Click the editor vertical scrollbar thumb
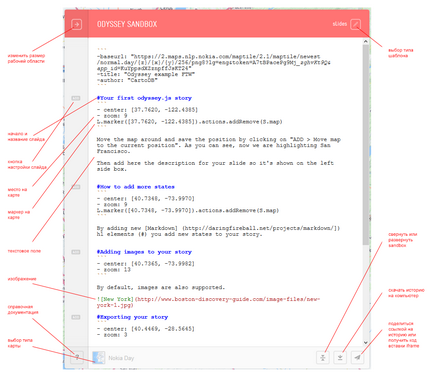 366,144
